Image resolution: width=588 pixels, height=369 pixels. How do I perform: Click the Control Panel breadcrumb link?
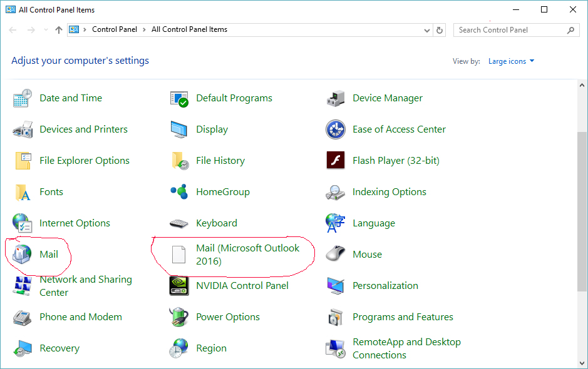115,29
